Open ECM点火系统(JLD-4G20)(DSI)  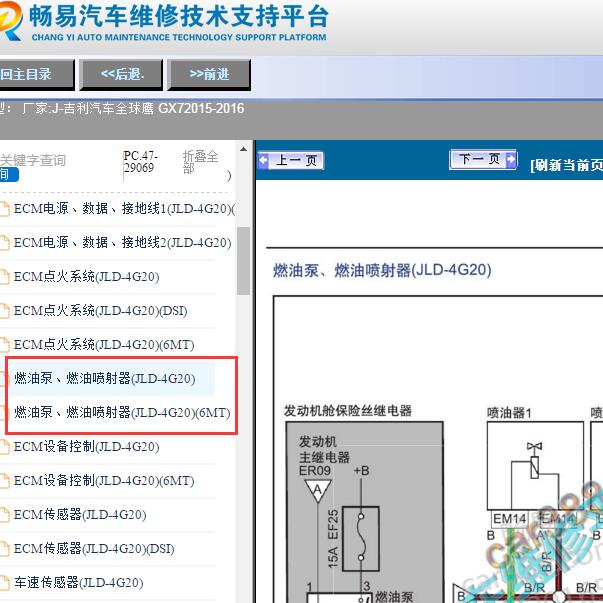[x=100, y=310]
